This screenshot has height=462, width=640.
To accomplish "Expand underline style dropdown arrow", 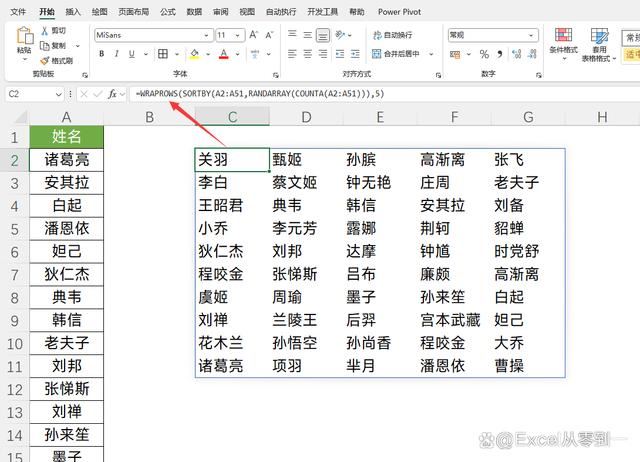I will 145,54.
